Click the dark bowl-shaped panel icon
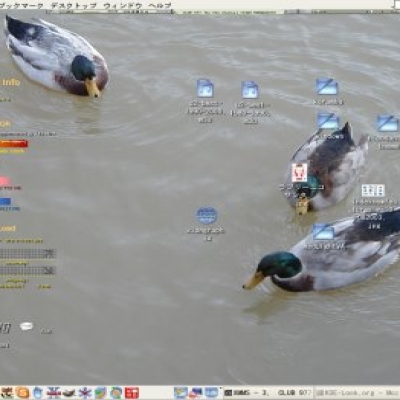400x400 pixels. tap(69, 393)
